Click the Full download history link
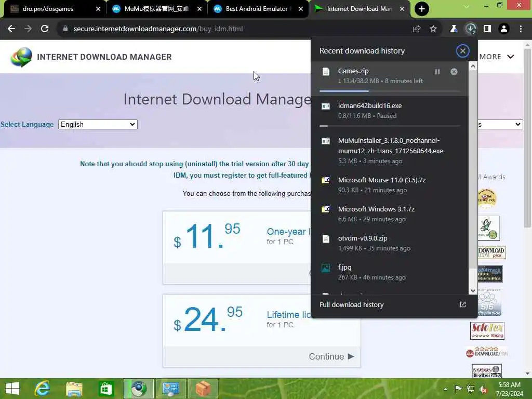This screenshot has height=399, width=532. [x=352, y=304]
